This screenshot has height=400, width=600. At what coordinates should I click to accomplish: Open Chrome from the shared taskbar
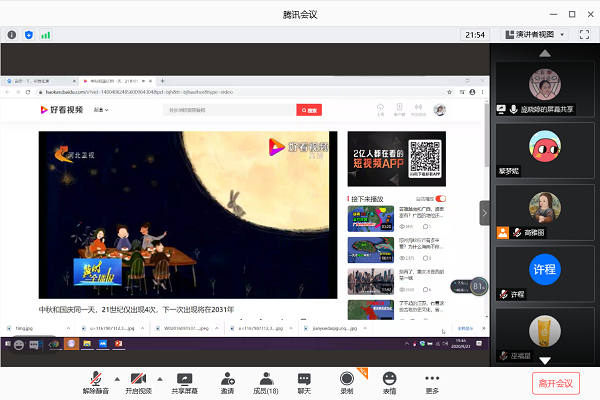55,344
